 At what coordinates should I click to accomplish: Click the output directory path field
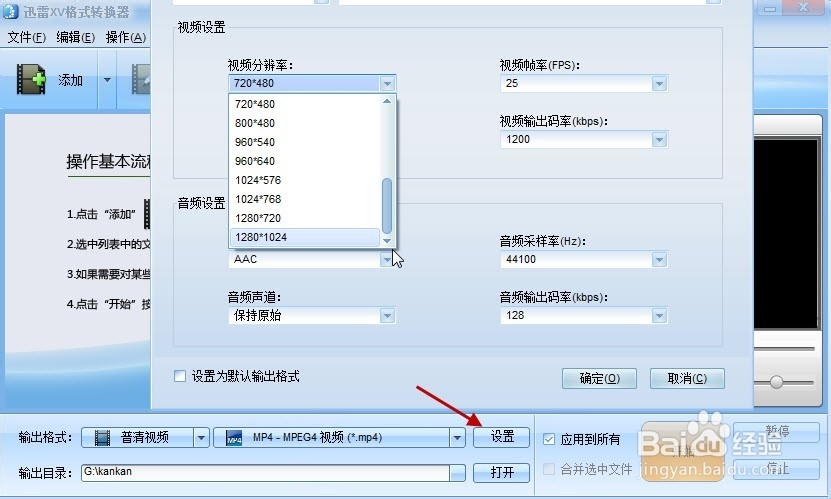(265, 472)
